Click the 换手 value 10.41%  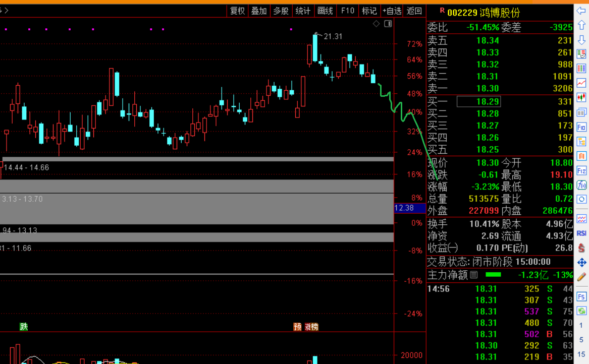(484, 224)
